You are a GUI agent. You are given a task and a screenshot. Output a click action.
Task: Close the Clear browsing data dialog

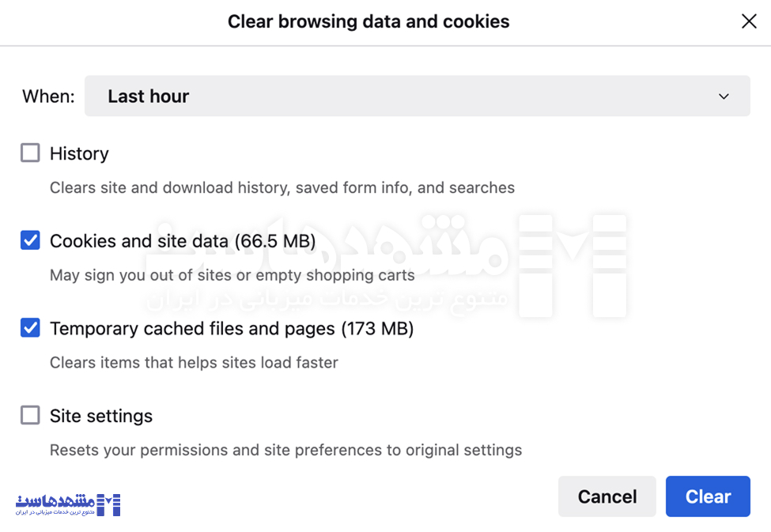[x=748, y=21]
